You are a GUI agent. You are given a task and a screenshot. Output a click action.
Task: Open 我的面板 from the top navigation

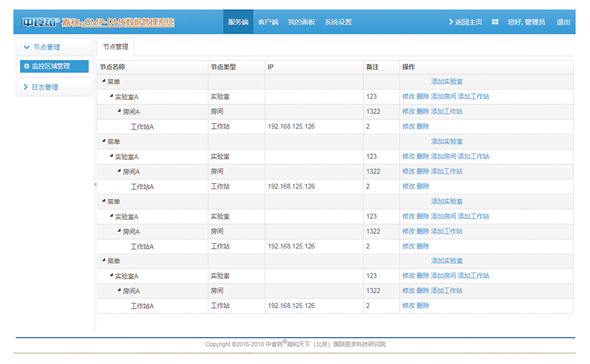(301, 22)
